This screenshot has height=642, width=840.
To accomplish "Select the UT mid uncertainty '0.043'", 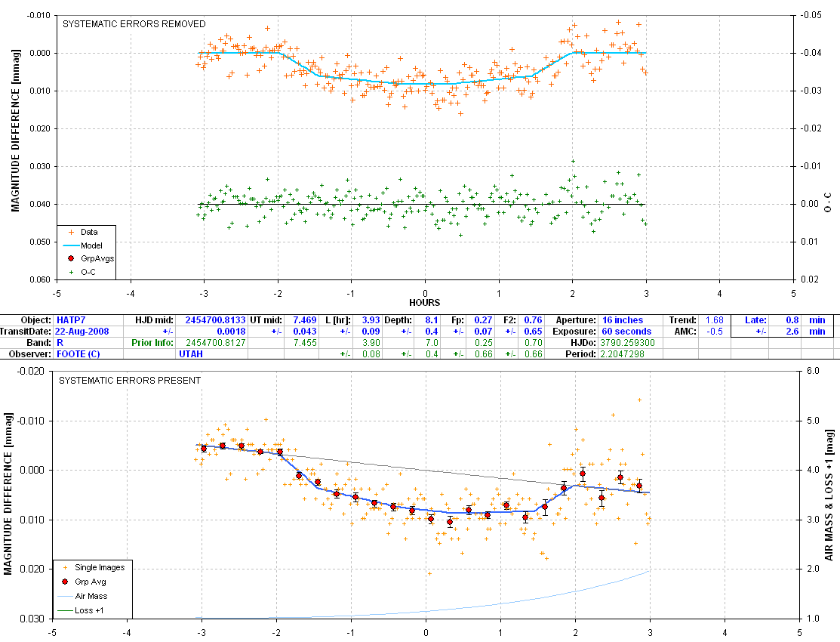I will point(305,332).
